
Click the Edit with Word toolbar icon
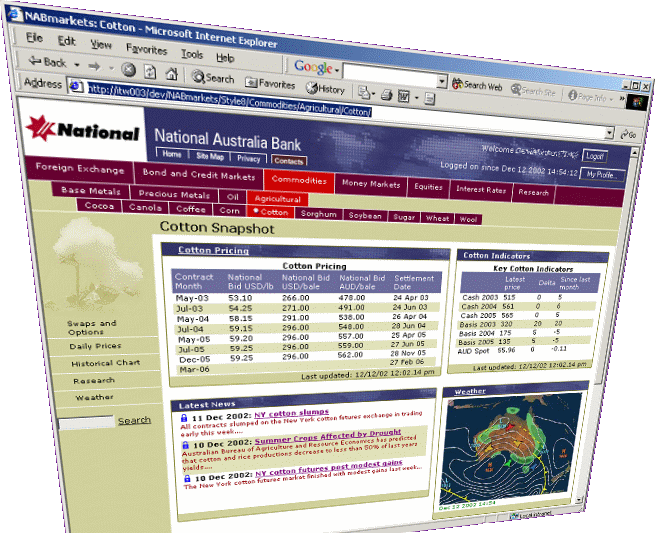[x=404, y=96]
